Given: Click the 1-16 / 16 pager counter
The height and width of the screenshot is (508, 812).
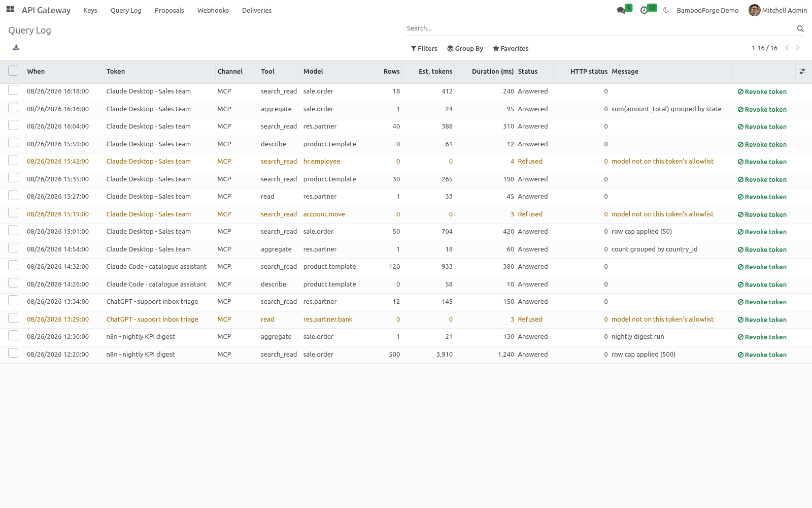Looking at the screenshot, I should [x=764, y=48].
